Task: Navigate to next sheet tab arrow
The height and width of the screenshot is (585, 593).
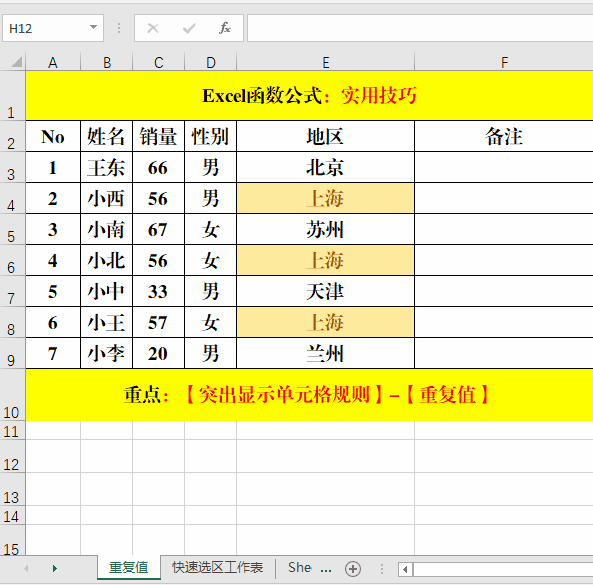Action: (x=55, y=568)
